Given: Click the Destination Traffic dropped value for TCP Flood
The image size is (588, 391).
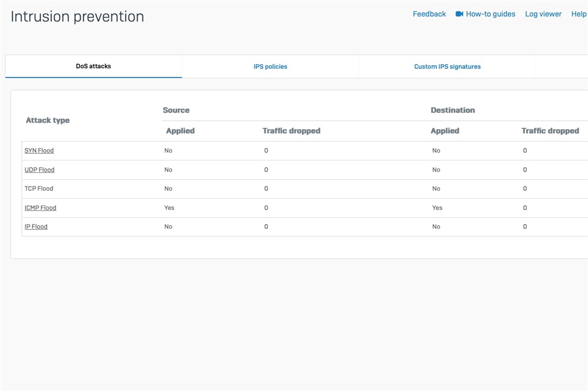Looking at the screenshot, I should click(x=525, y=189).
